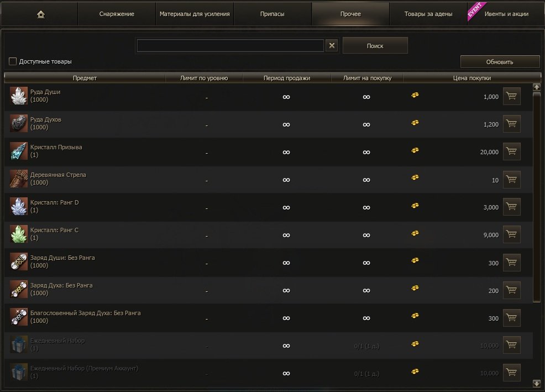Focus the item search field
The width and height of the screenshot is (545, 392).
230,45
